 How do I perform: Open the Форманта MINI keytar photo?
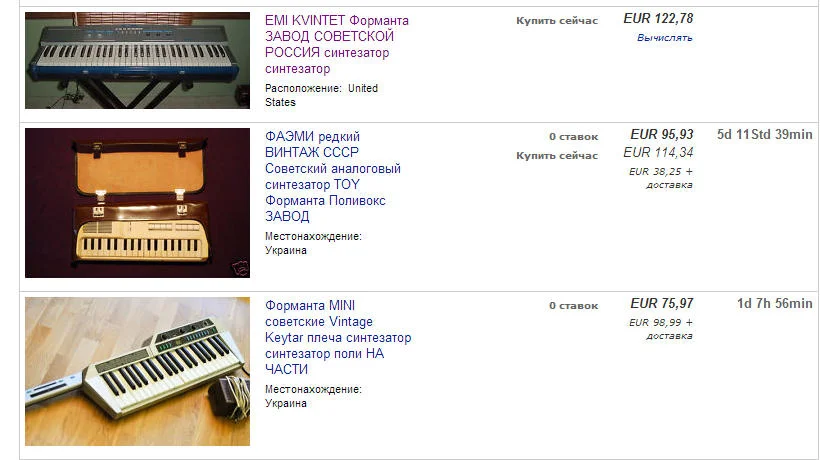[137, 371]
